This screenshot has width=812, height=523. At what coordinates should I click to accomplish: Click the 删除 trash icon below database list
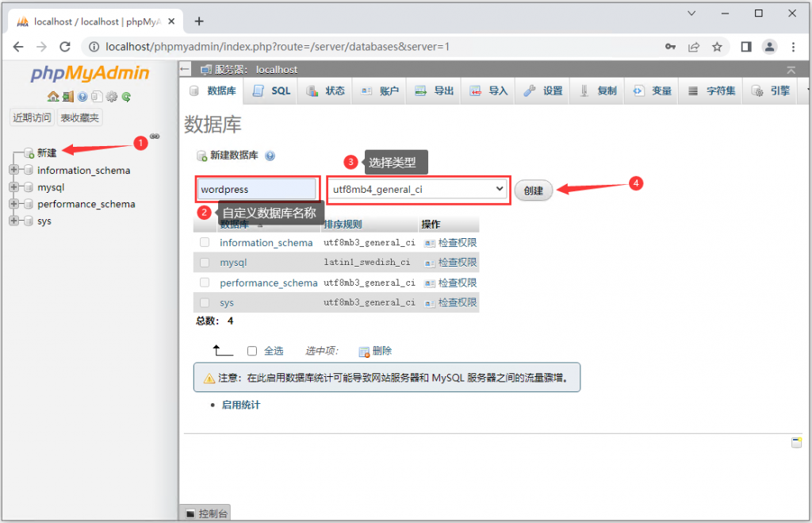pyautogui.click(x=364, y=350)
